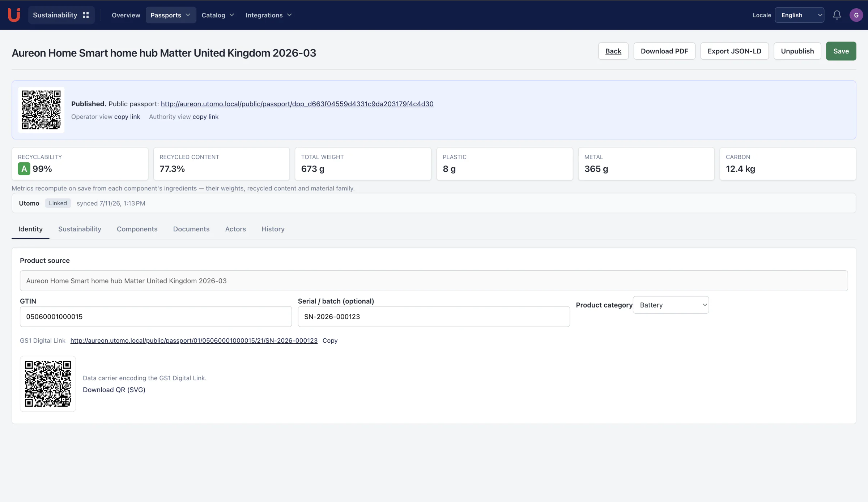Open the public passport URL link
The image size is (868, 502).
click(x=297, y=104)
